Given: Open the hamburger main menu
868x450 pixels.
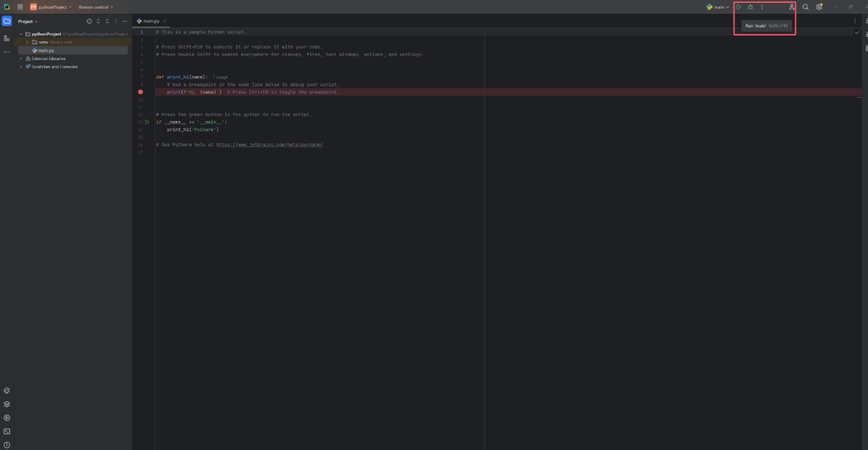Looking at the screenshot, I should 20,7.
